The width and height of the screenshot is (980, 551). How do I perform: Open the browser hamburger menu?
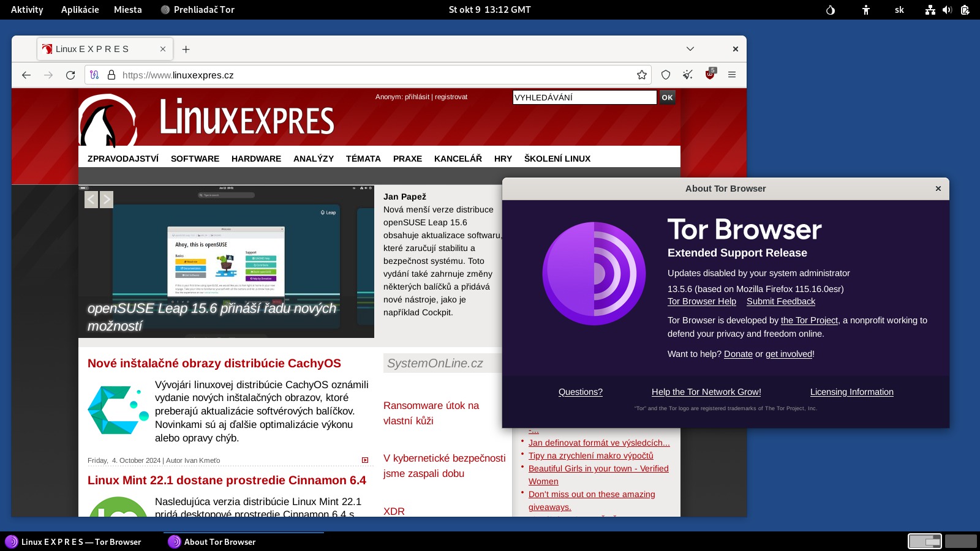click(x=732, y=75)
